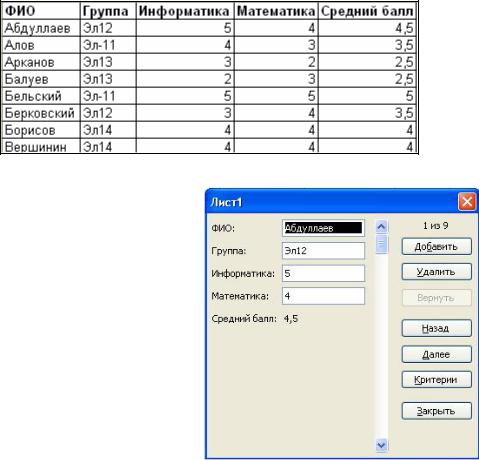Click the Информатика column header
This screenshot has height=460, width=479.
pyautogui.click(x=185, y=11)
